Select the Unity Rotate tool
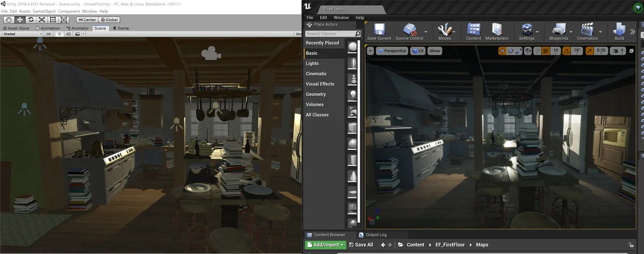 coord(31,20)
